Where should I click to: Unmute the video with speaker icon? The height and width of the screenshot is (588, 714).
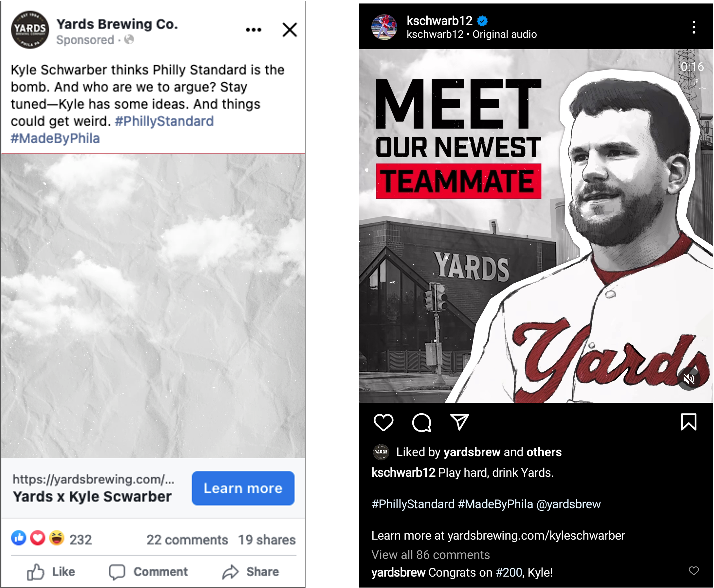[x=689, y=379]
